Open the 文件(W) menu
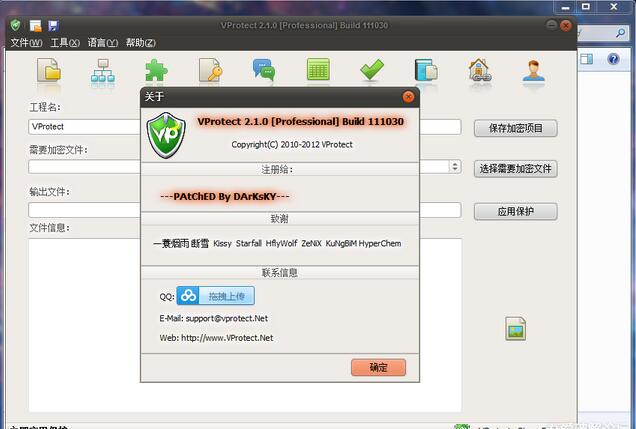Image resolution: width=636 pixels, height=429 pixels. pos(26,43)
